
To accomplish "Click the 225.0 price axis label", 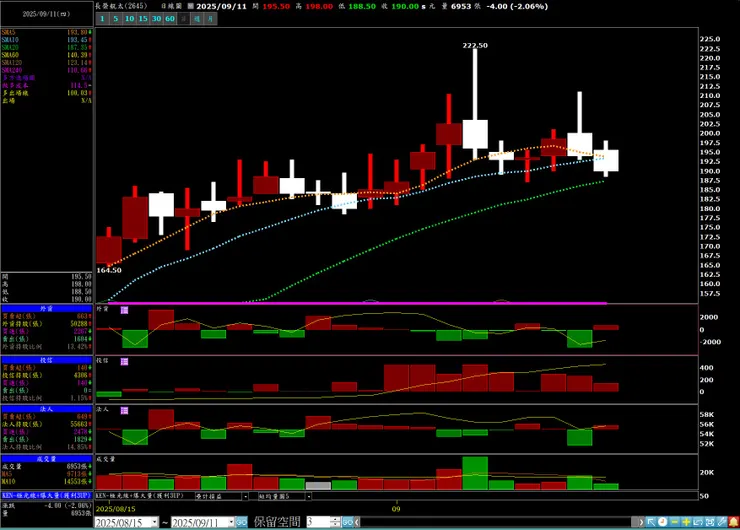I will tap(710, 39).
